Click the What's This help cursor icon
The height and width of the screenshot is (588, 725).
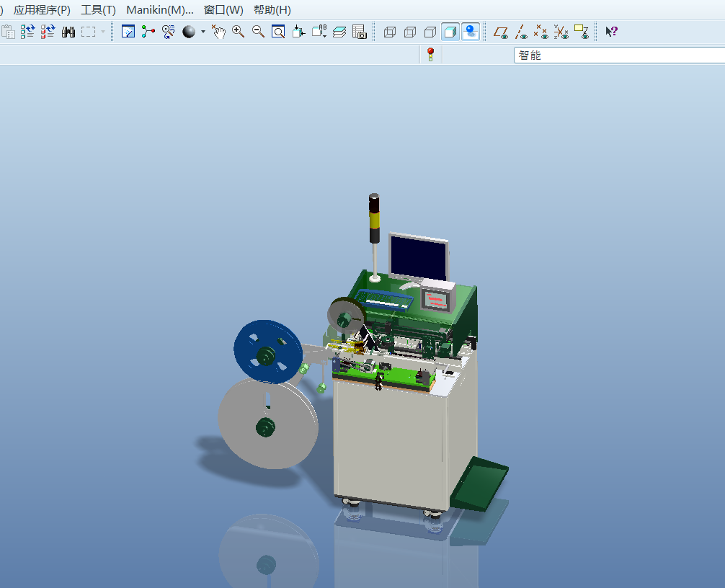point(611,32)
